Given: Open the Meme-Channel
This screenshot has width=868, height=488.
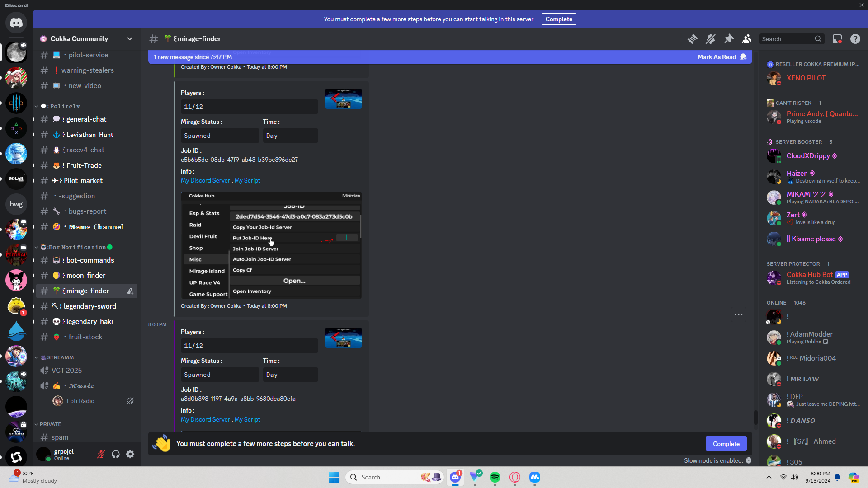Looking at the screenshot, I should pos(87,227).
